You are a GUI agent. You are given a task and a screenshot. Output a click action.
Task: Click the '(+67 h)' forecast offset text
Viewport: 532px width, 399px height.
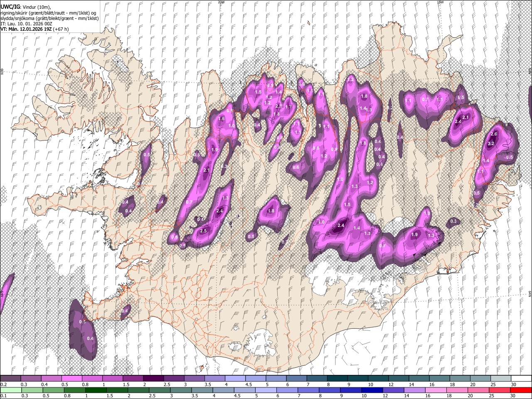pyautogui.click(x=61, y=30)
